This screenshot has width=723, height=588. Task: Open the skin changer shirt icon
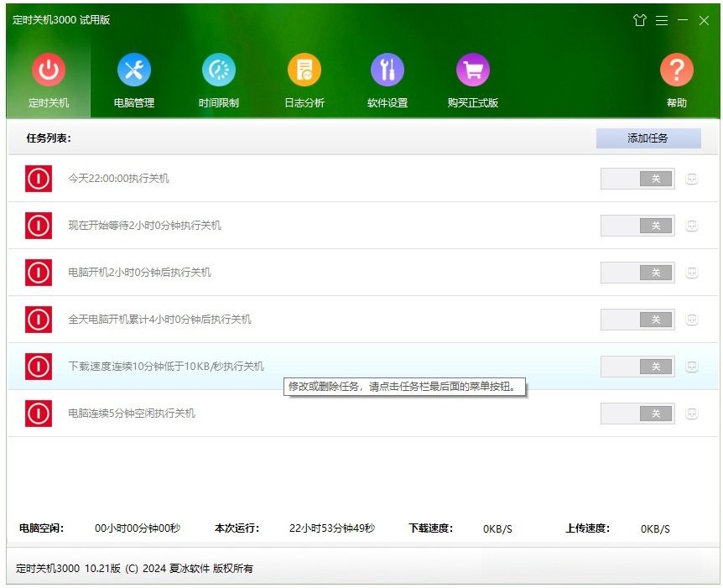[638, 20]
